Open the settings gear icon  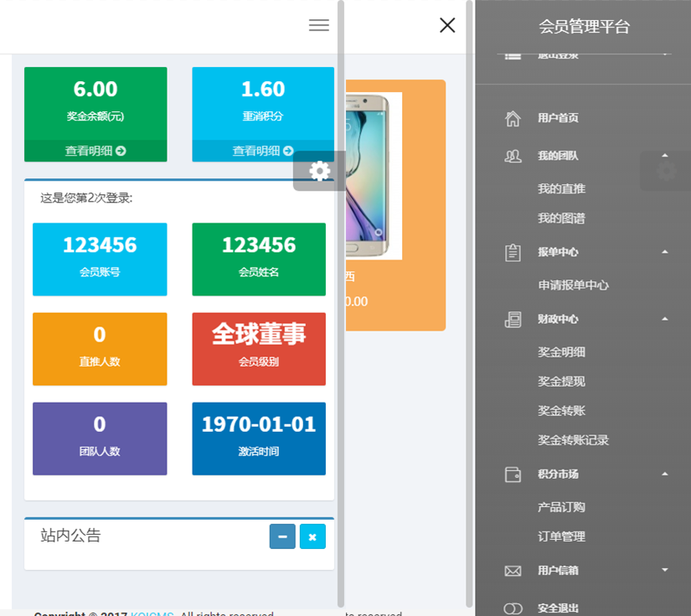point(319,171)
